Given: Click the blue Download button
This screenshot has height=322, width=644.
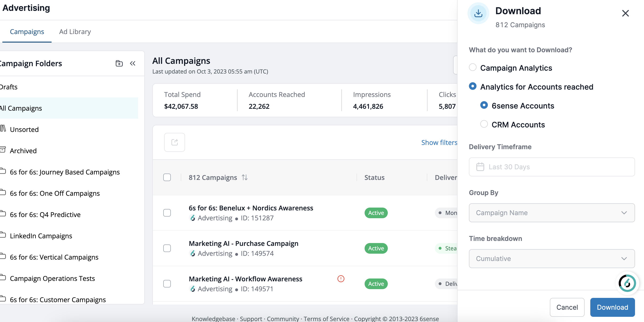Looking at the screenshot, I should click(x=612, y=307).
